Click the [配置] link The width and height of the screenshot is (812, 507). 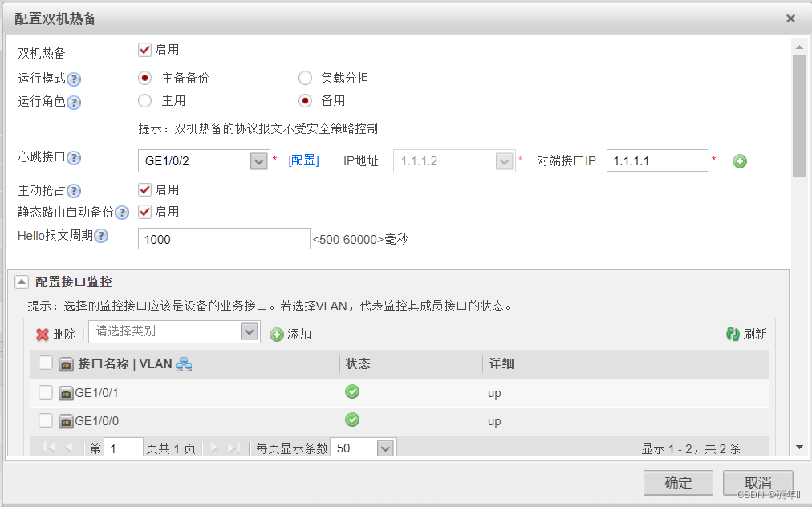pyautogui.click(x=303, y=160)
